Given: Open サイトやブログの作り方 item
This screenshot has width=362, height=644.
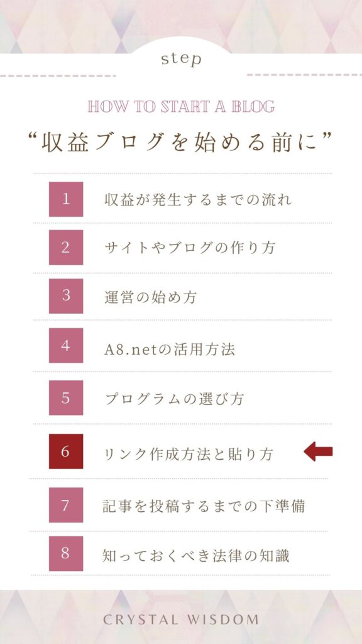Looking at the screenshot, I should coord(190,248).
